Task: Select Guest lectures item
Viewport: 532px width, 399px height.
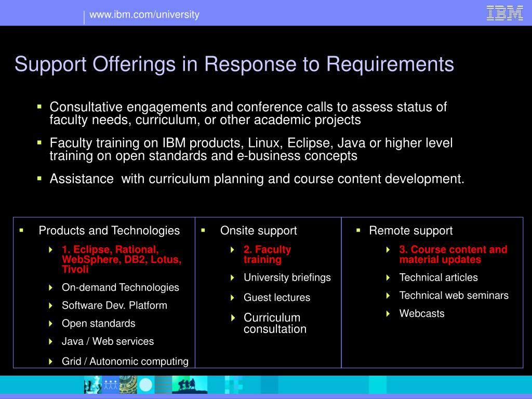Action: tap(277, 298)
